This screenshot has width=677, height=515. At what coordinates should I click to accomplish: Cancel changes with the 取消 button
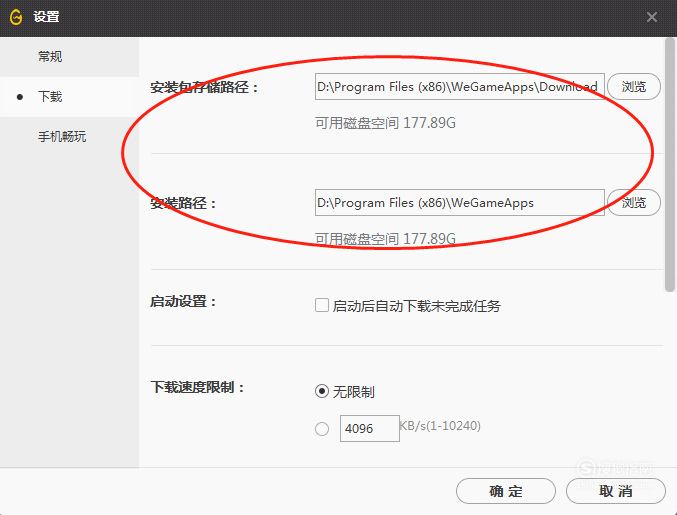616,491
